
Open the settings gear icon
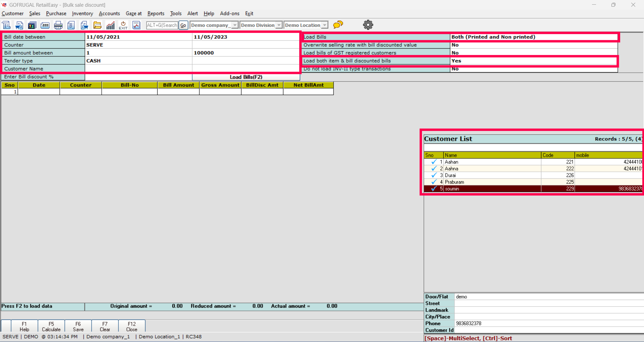point(368,25)
